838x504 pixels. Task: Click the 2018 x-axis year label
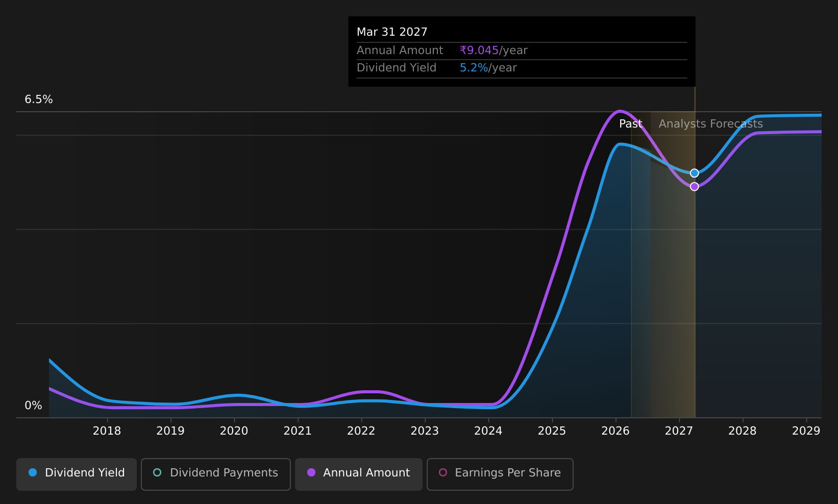[107, 431]
